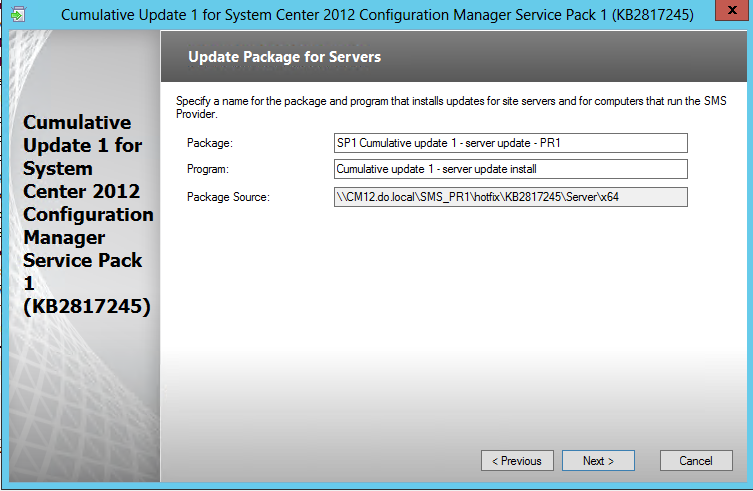Click the installer icon in the title bar
The image size is (753, 491).
pyautogui.click(x=18, y=14)
